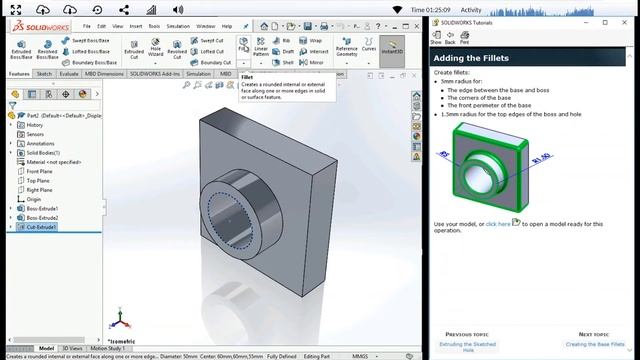Switch to the Sketch tab

44,74
